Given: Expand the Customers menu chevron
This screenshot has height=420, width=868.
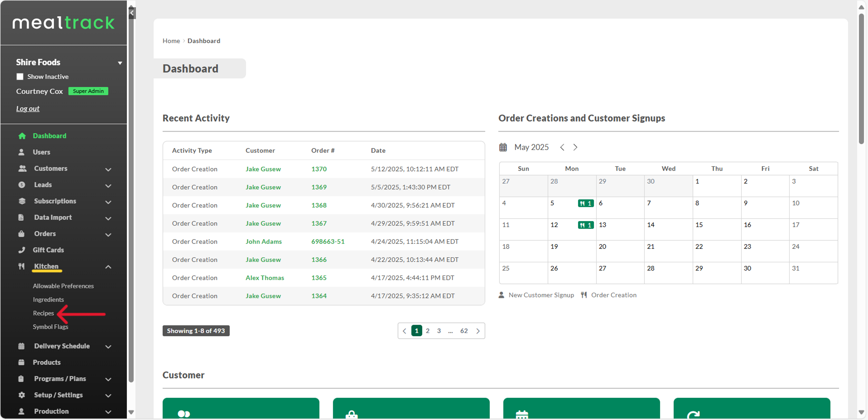Looking at the screenshot, I should point(108,169).
